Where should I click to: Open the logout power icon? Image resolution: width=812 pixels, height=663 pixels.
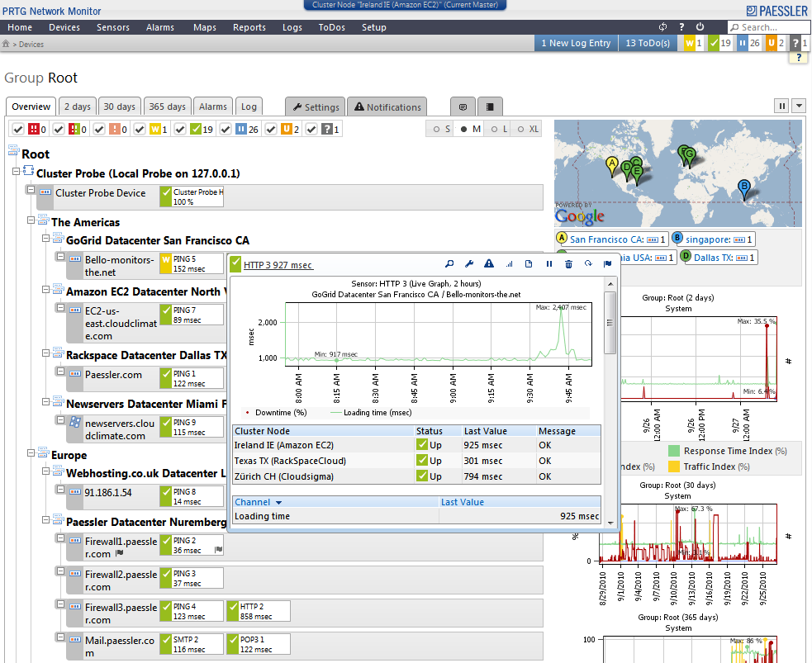[699, 26]
